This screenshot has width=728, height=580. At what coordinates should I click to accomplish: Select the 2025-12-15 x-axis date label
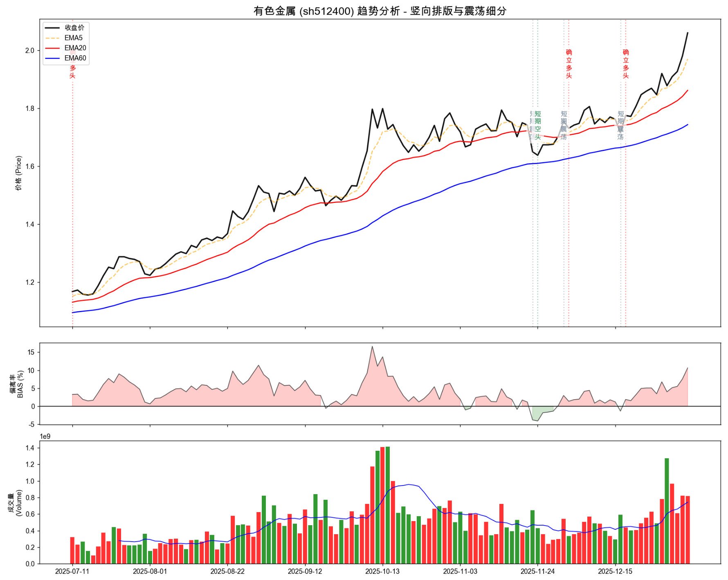point(615,571)
